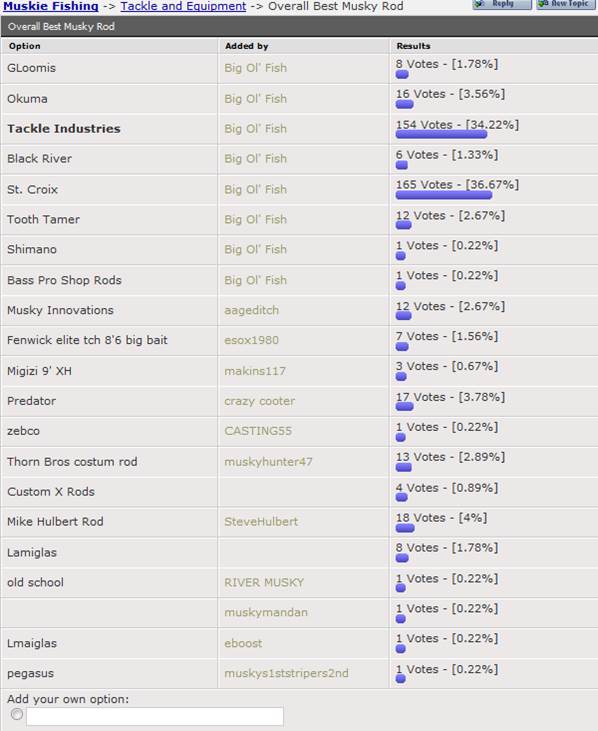Open RIVER MUSKY user profile link
The height and width of the screenshot is (731, 598).
[x=264, y=583]
